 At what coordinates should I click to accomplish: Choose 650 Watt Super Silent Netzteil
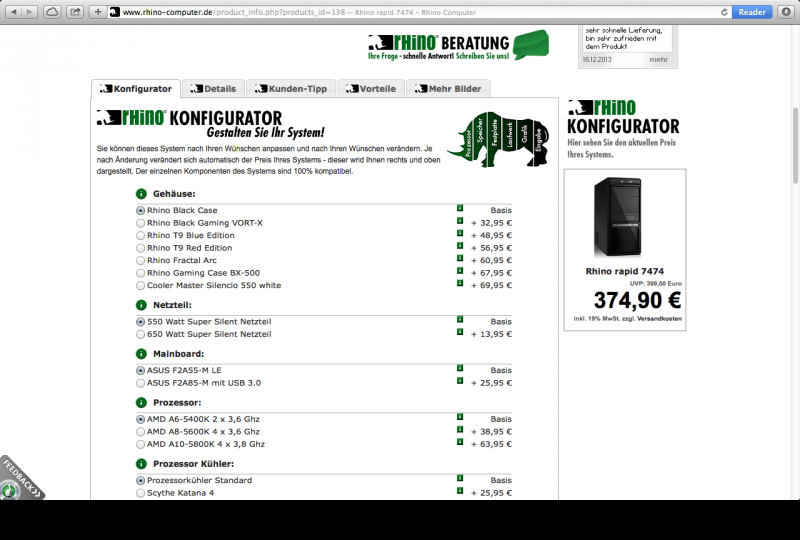[x=140, y=334]
